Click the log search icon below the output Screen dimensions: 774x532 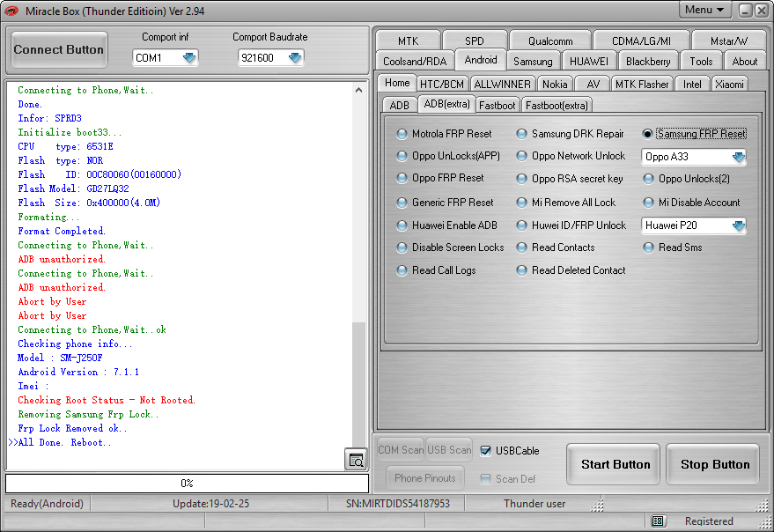[356, 461]
